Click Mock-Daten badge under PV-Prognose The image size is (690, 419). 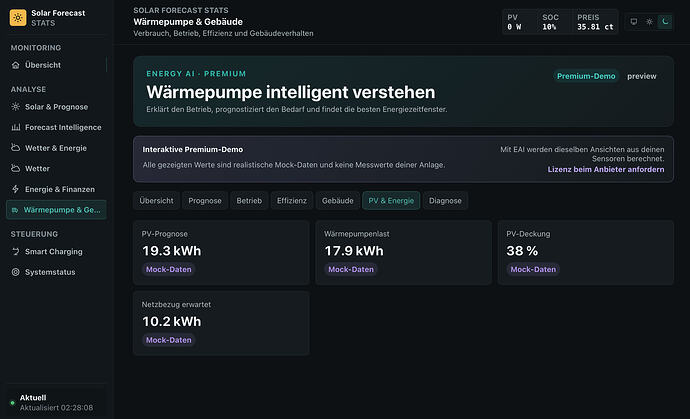click(x=169, y=269)
